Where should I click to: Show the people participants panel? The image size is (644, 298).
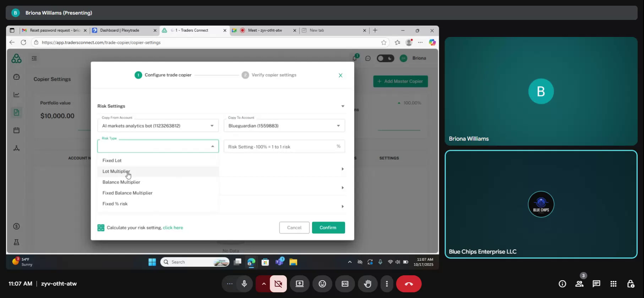click(579, 284)
